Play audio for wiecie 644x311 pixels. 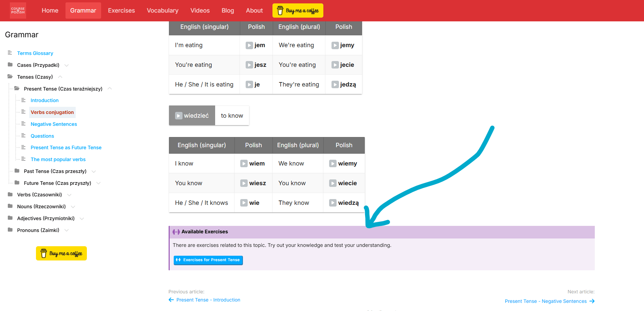(333, 183)
